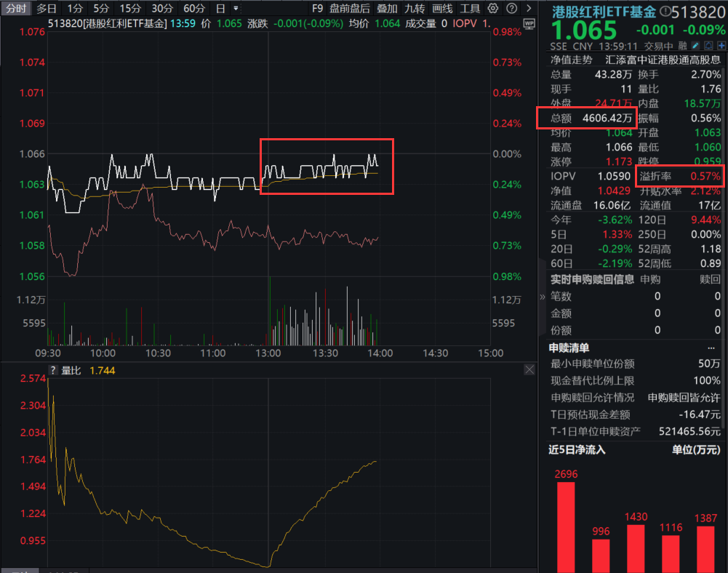Open the settings gear icon in the toolbar
Viewport: 728px width, 573px height.
492,8
